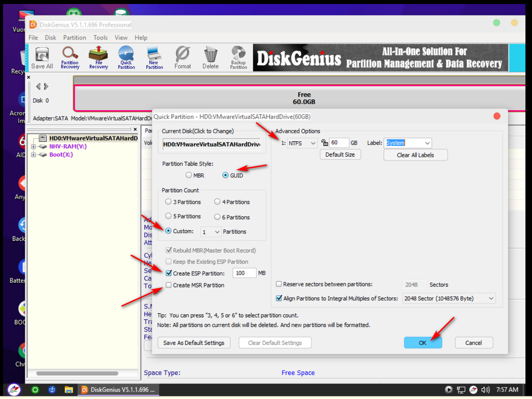Viewport: 532px width, 399px height.
Task: Click the Start menu button on taskbar
Action: (x=14, y=390)
